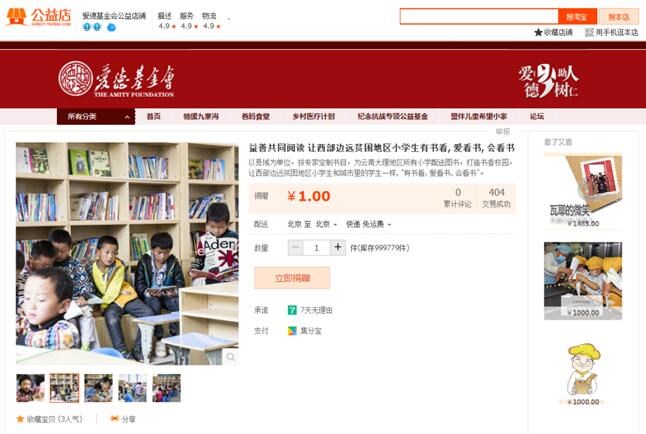Click into the top search input field
646x434 pixels.
pos(479,17)
